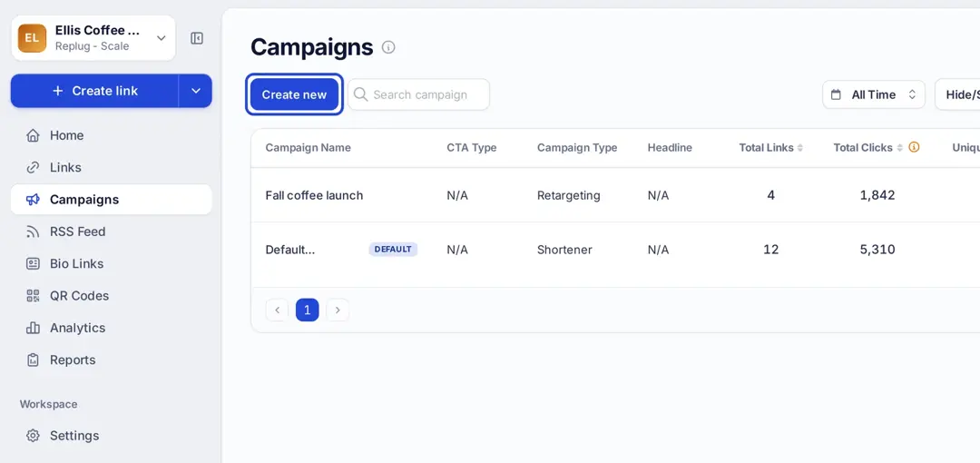Click the Campaign Name column header
Screen dimensions: 980x463
coord(309,148)
